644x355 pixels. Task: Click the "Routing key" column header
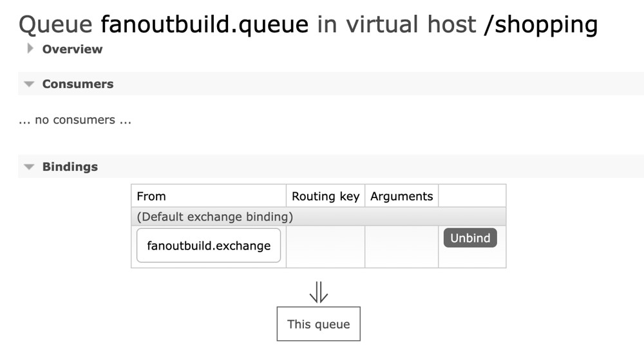click(325, 196)
